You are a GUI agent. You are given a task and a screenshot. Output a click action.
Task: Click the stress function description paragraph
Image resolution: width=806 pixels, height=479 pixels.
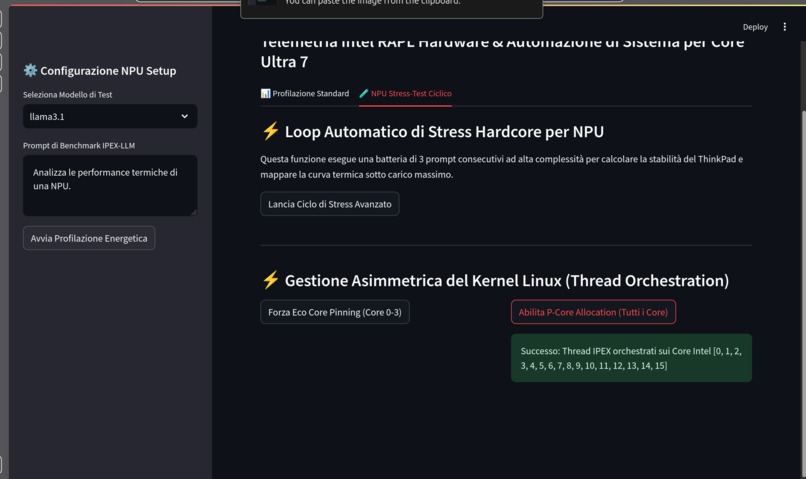tap(501, 167)
